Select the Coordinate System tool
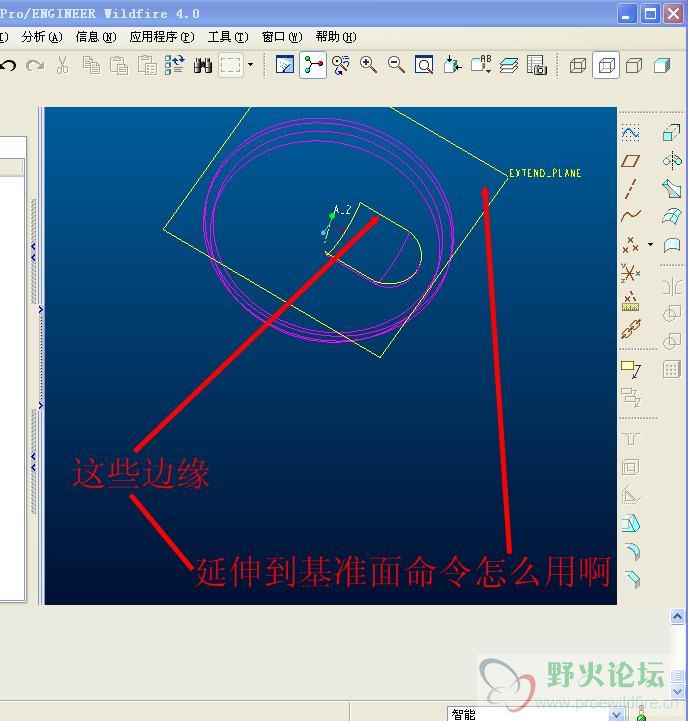Viewport: 688px width, 721px height. coord(631,272)
